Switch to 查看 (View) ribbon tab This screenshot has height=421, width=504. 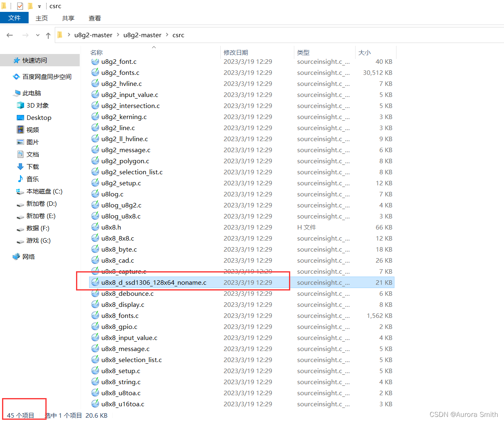(95, 18)
